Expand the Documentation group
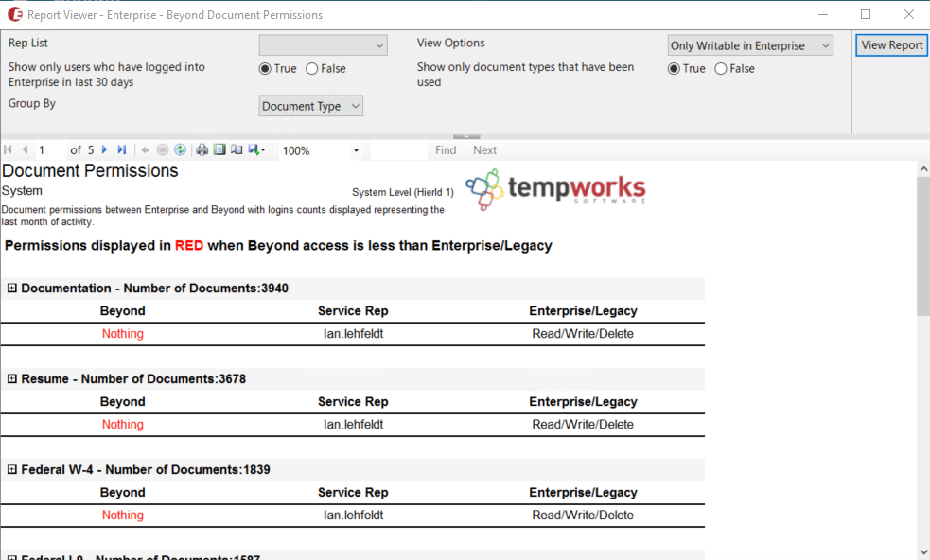Viewport: 930px width, 560px height. click(x=12, y=289)
